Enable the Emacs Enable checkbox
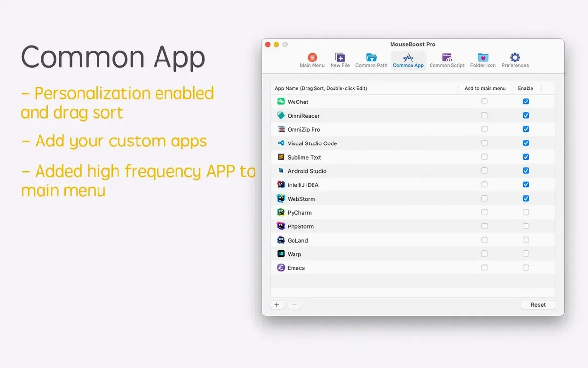 click(x=526, y=267)
